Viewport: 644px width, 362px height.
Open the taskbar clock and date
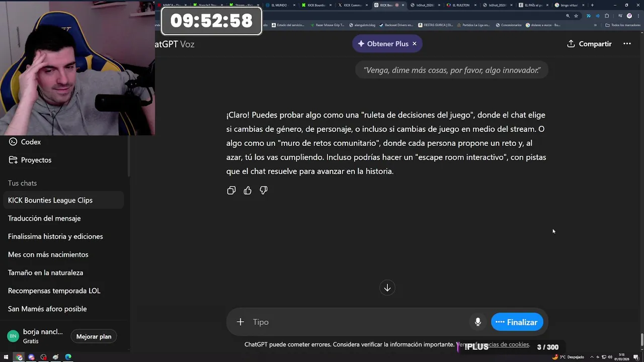click(x=622, y=357)
